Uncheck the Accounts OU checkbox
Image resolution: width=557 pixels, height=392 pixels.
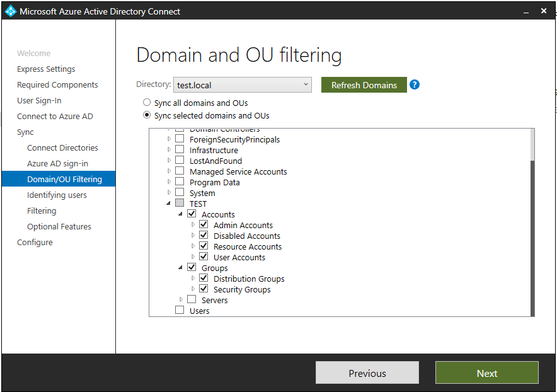coord(192,214)
